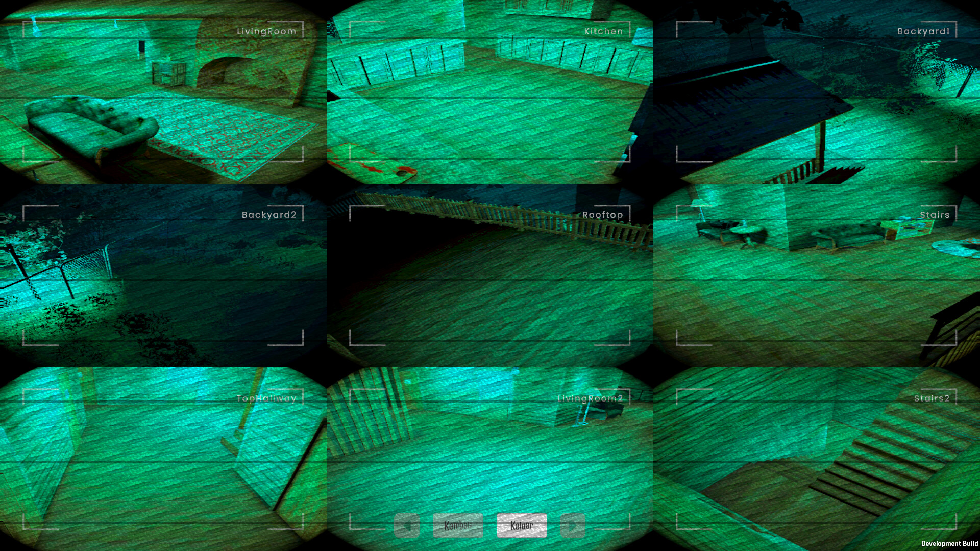The width and height of the screenshot is (980, 551).
Task: Open the Kitchen camera feed
Action: click(x=490, y=92)
